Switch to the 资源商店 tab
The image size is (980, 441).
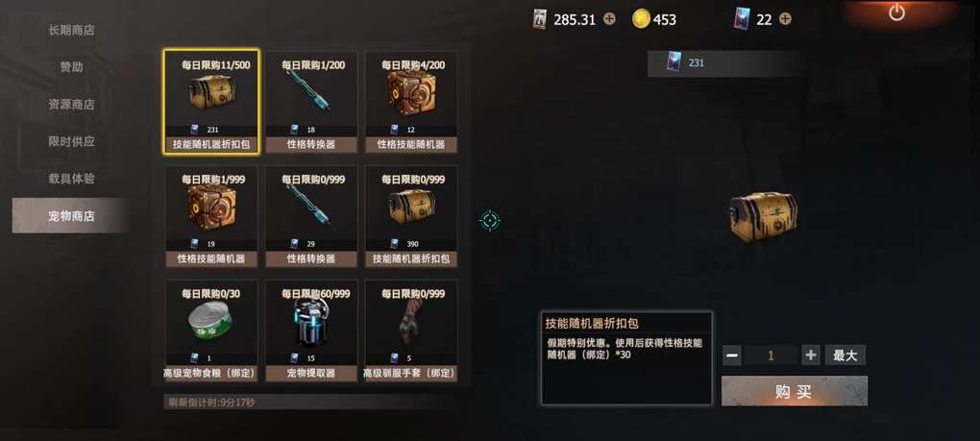click(x=71, y=105)
